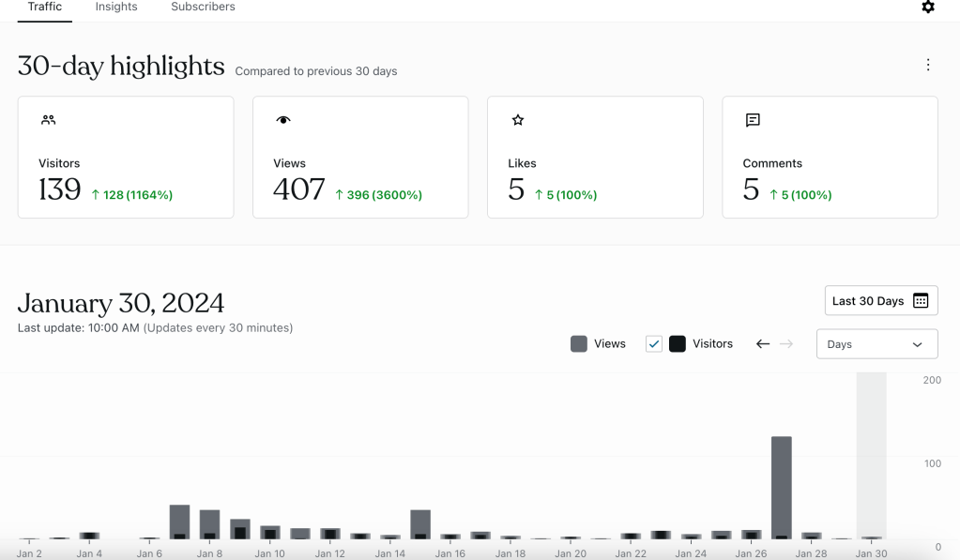Open the Views 407 highlight card
960x560 pixels.
[360, 158]
